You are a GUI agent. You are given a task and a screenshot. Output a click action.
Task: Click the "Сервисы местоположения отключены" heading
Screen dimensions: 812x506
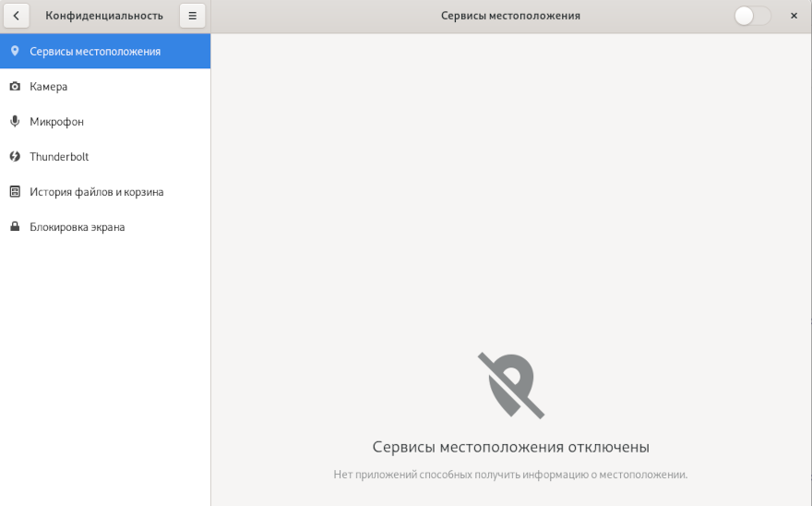coord(510,447)
